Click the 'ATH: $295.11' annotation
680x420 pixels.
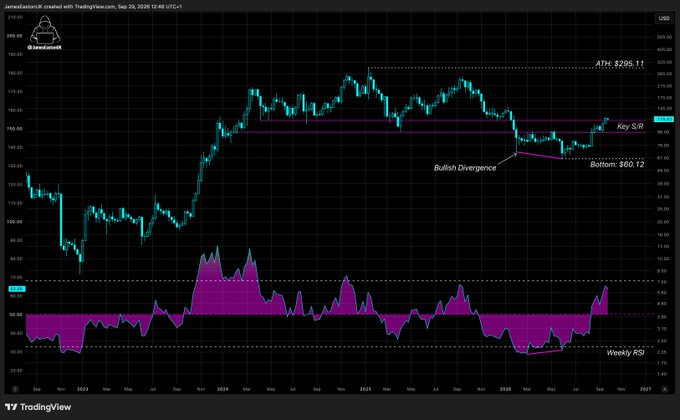pyautogui.click(x=620, y=63)
